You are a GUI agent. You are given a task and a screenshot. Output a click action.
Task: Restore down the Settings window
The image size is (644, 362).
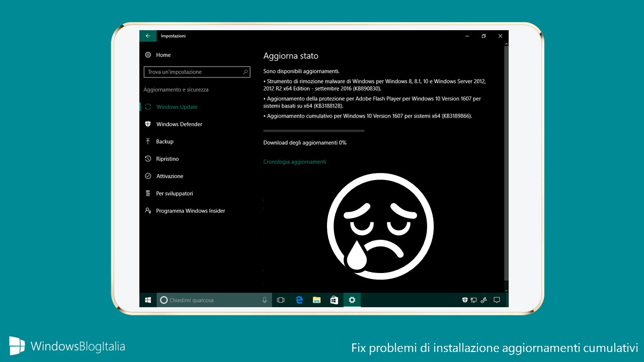pos(484,36)
